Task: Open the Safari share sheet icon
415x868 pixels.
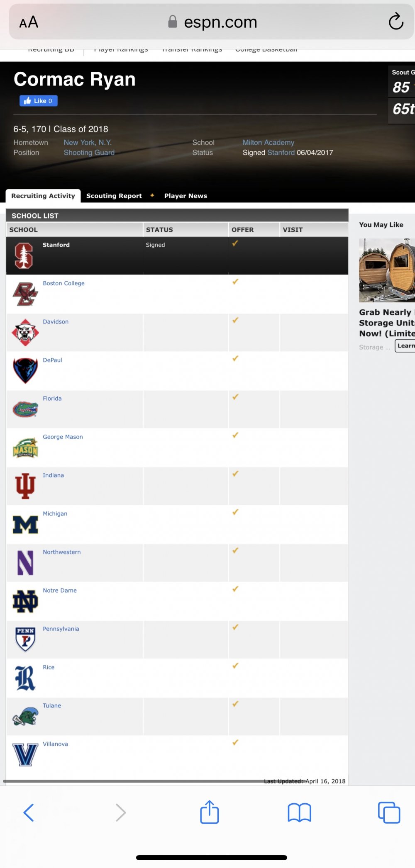Action: pos(210,812)
